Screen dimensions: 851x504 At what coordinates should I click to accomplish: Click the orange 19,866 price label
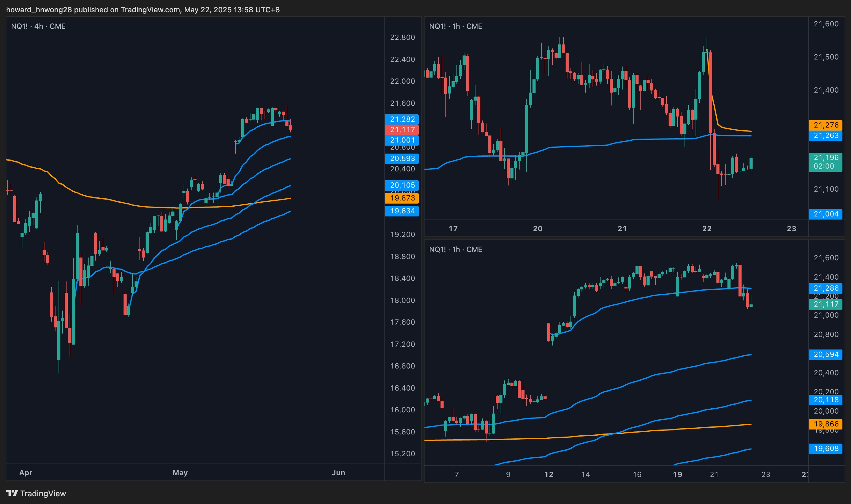[825, 424]
